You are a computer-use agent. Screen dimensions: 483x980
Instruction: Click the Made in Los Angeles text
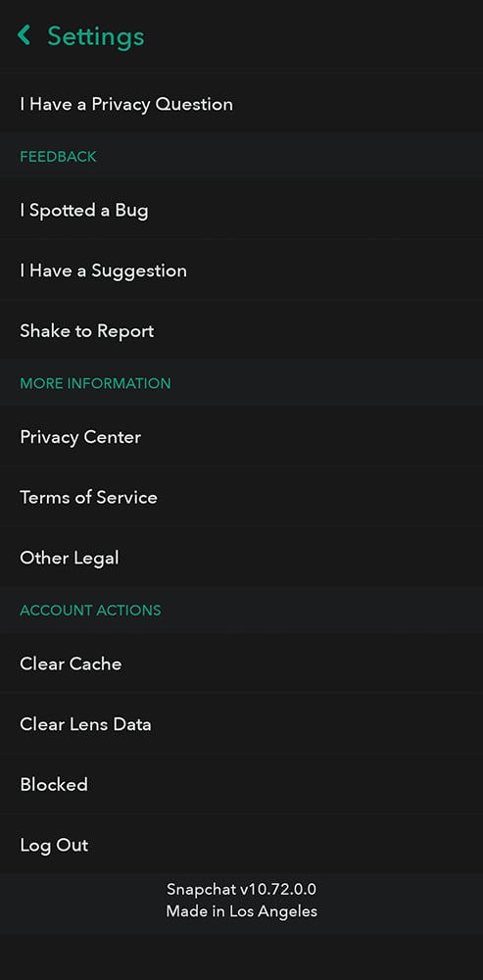241,911
